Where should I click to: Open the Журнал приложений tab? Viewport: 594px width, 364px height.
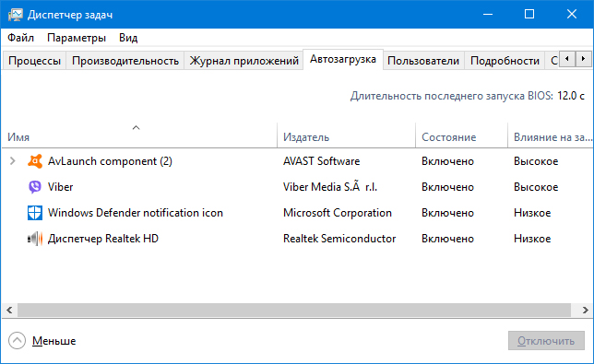244,61
